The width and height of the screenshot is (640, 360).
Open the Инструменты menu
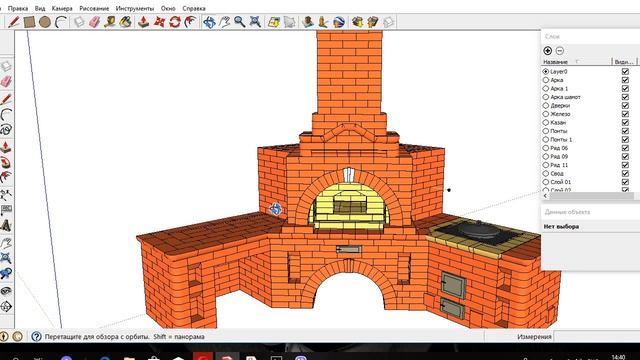(135, 8)
